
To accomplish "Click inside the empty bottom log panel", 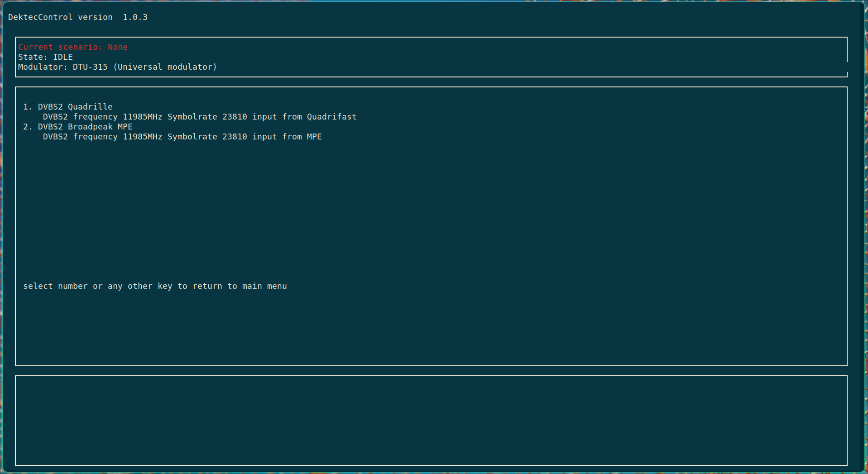I will coord(431,421).
